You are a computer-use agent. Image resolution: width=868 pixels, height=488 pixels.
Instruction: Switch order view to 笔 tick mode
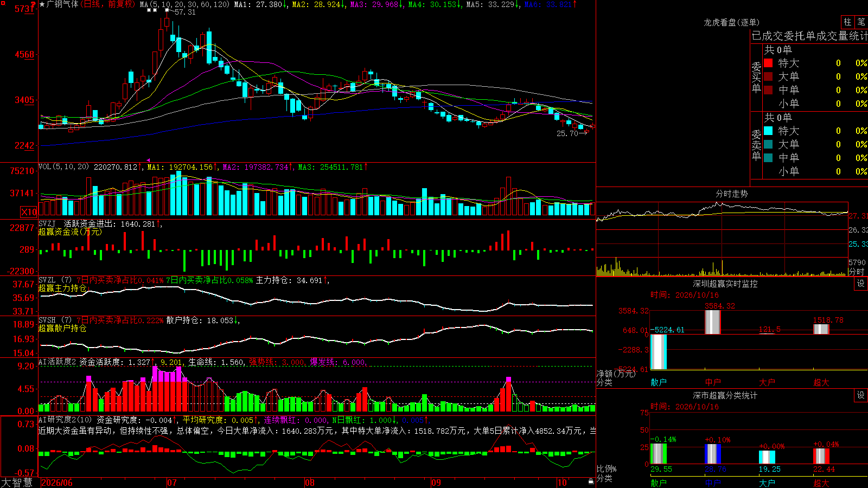(x=861, y=22)
